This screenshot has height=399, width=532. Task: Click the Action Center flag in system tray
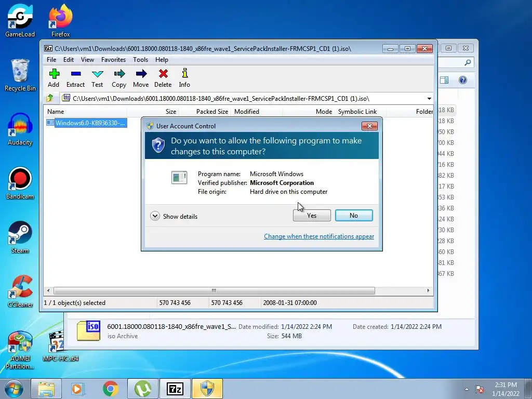480,389
